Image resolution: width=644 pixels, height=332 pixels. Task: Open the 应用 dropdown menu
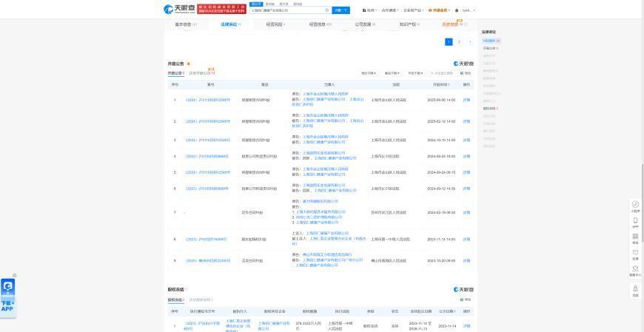369,10
